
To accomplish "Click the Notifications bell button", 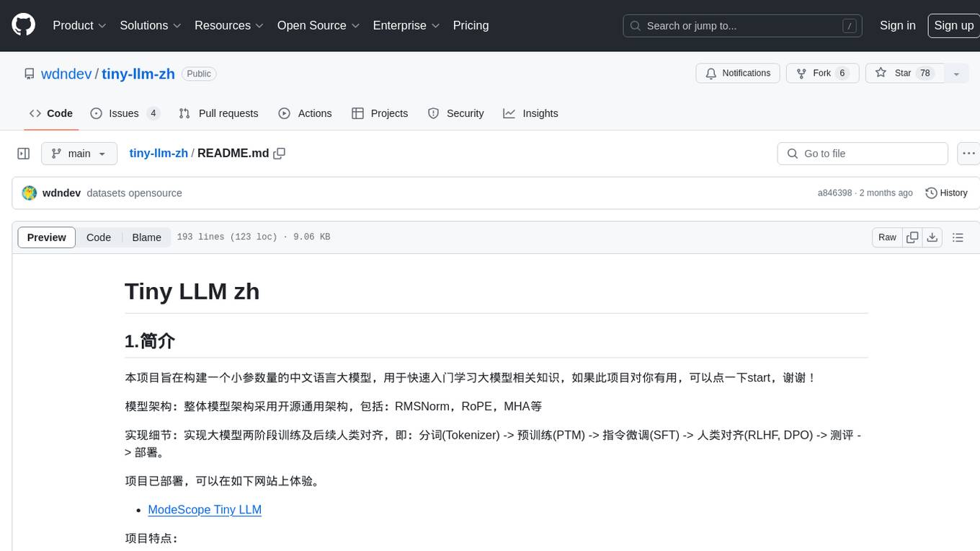I will (738, 74).
